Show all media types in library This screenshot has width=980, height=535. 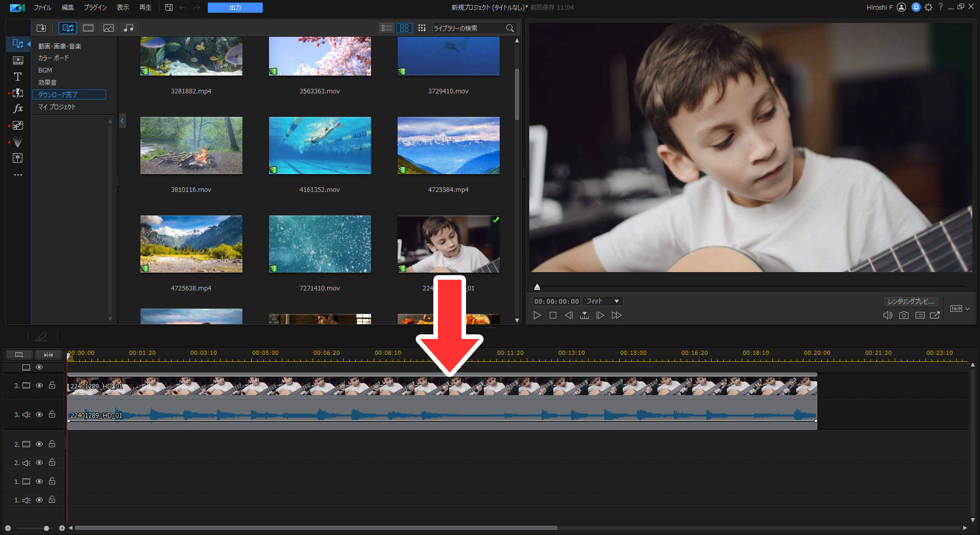tap(68, 28)
